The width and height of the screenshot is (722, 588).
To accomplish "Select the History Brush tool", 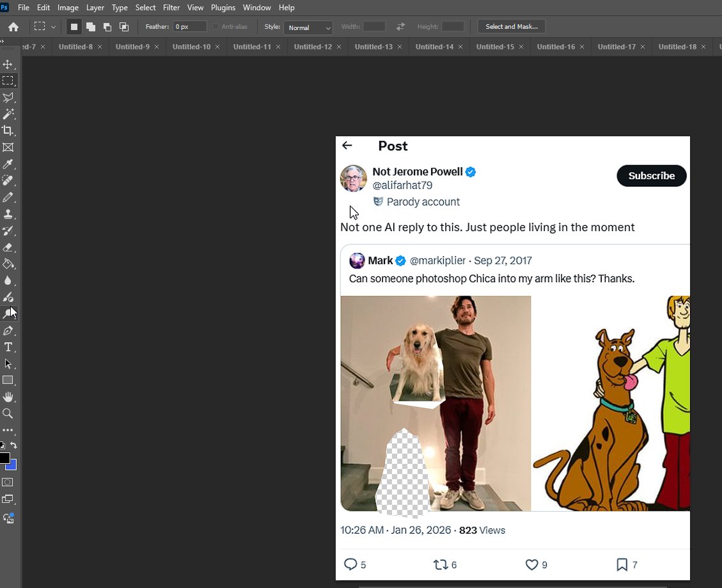I will click(8, 230).
